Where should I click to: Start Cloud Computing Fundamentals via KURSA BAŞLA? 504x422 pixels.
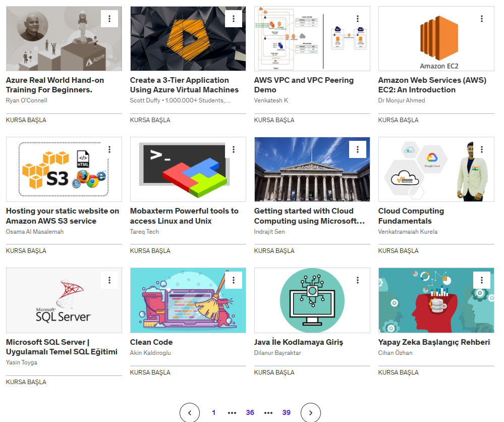coord(398,250)
